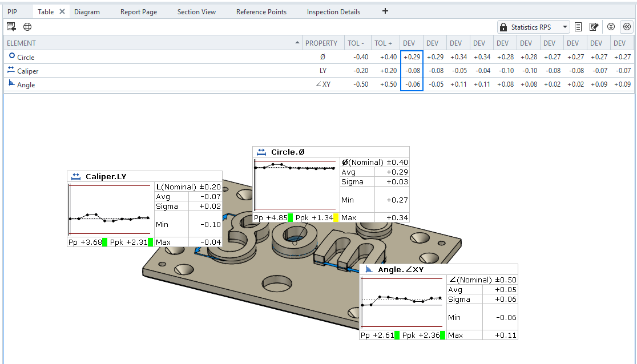
Task: Switch to the Section View tab
Action: (196, 11)
